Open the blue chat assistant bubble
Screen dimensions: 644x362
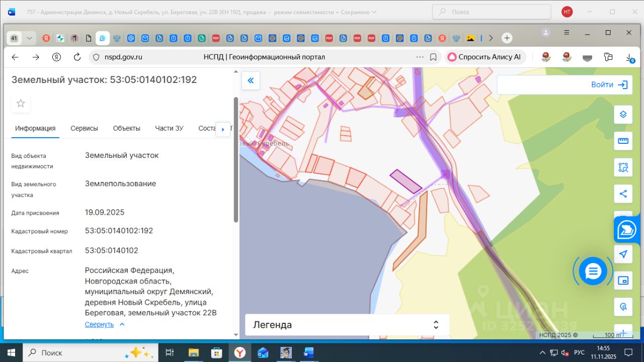[593, 271]
